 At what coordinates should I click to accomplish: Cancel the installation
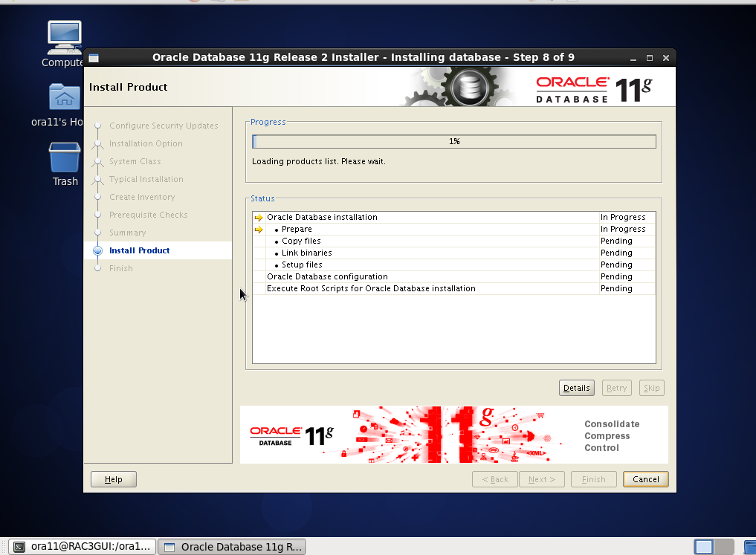tap(645, 479)
